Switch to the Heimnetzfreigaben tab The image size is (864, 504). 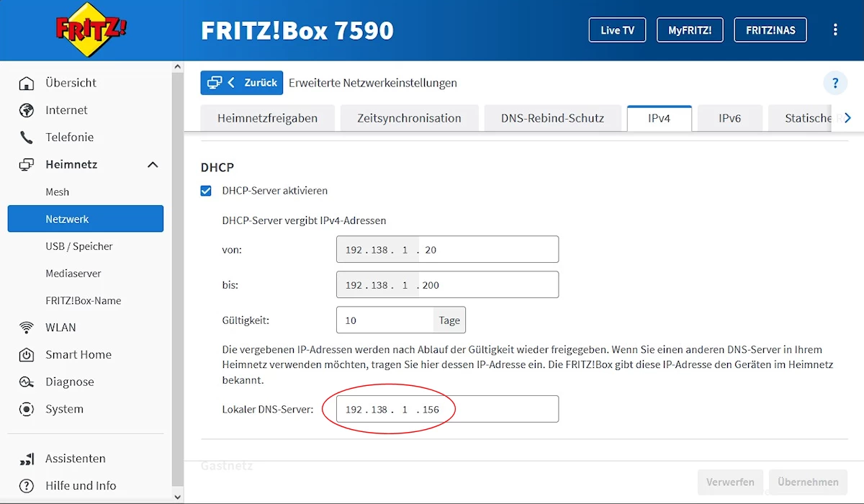(268, 118)
